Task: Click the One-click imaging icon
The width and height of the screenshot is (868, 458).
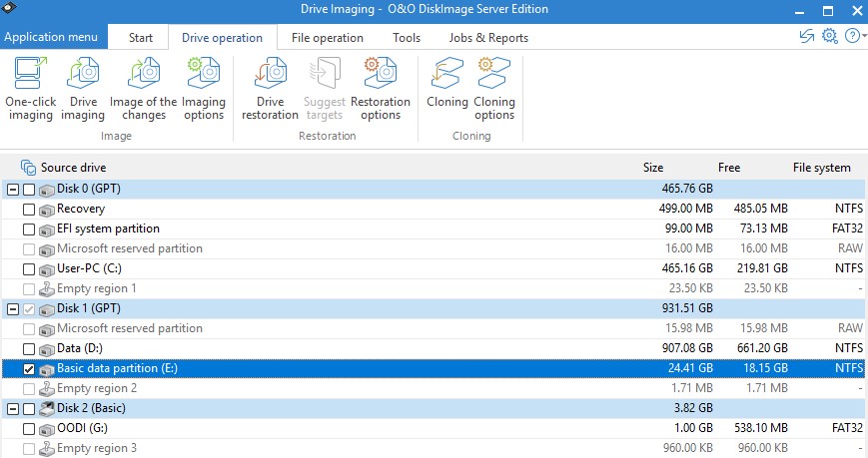Action: (x=30, y=89)
